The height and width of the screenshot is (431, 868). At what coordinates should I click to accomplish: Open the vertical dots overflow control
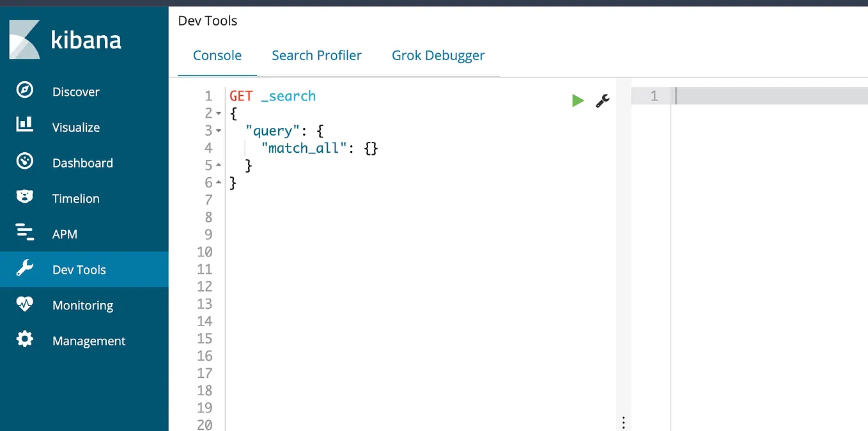[x=623, y=422]
